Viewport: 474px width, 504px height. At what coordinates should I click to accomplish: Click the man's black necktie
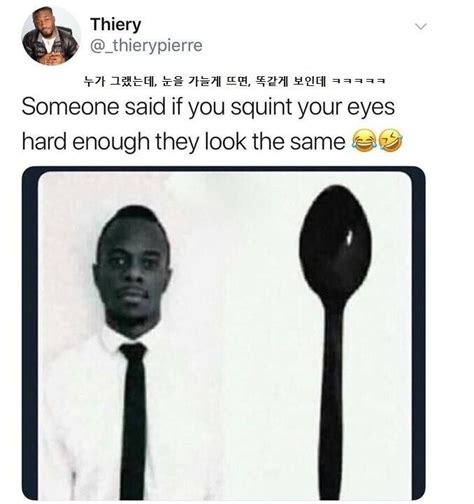point(133,422)
